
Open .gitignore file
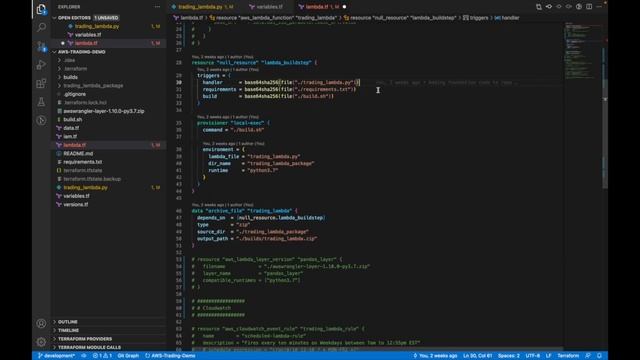(x=74, y=94)
